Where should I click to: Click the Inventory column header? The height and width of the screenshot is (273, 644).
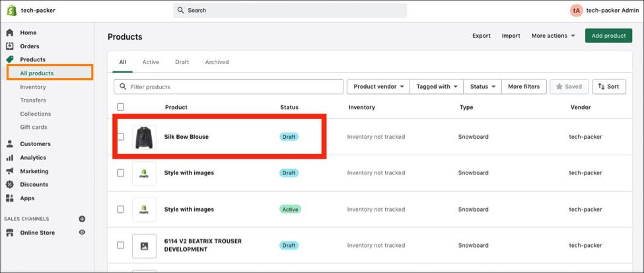pos(361,107)
